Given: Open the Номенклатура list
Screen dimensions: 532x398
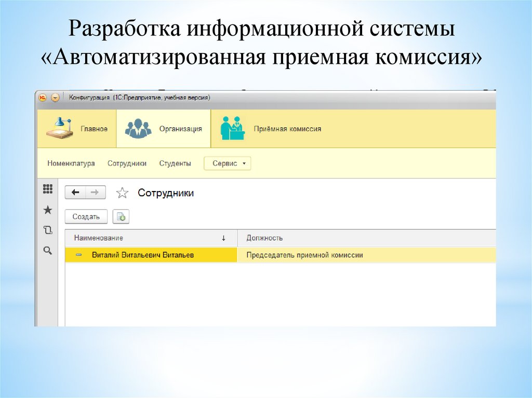Looking at the screenshot, I should coord(71,163).
